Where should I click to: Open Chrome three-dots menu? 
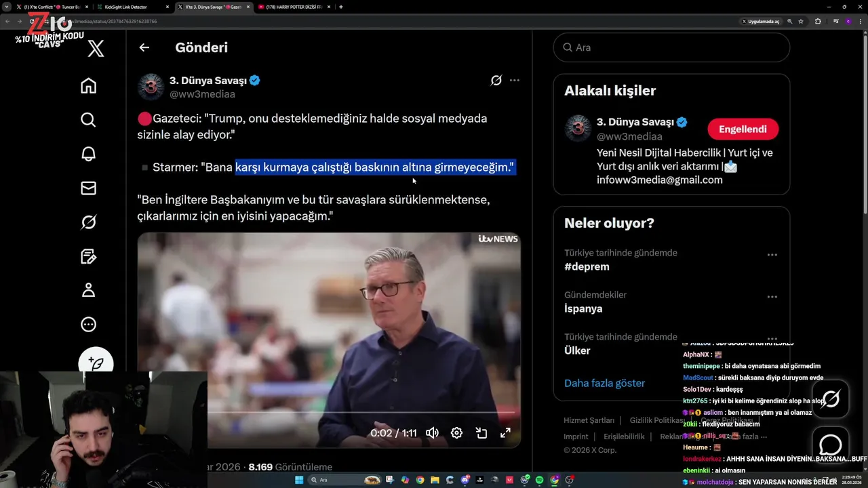[860, 21]
